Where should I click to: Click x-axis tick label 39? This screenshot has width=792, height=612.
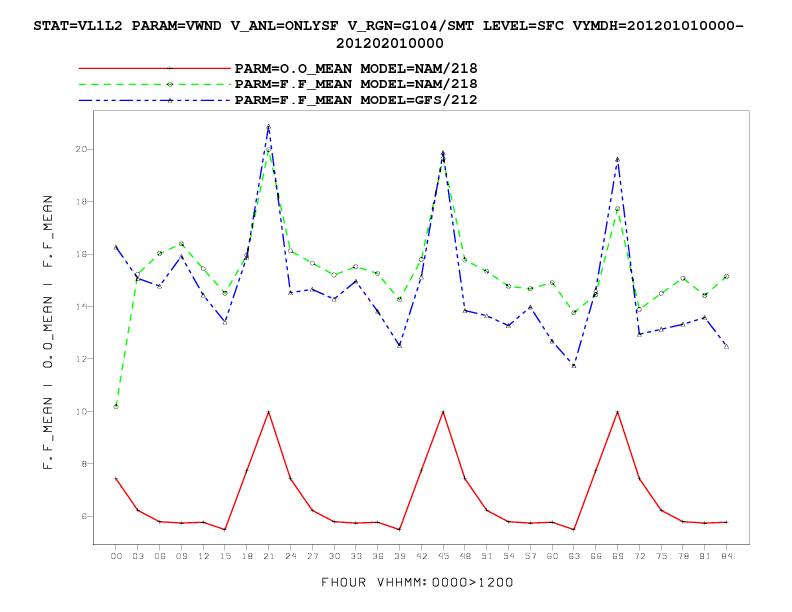tap(400, 556)
